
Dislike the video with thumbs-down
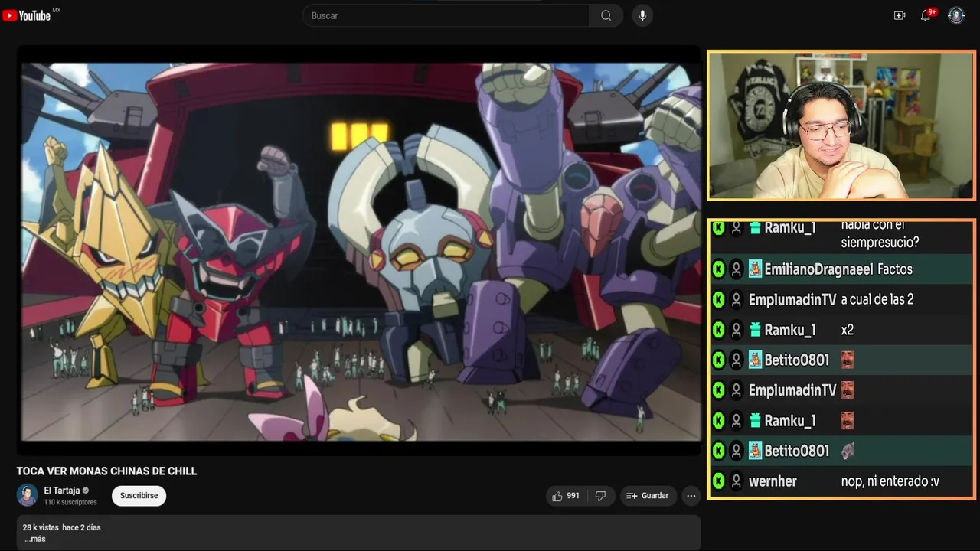point(600,496)
